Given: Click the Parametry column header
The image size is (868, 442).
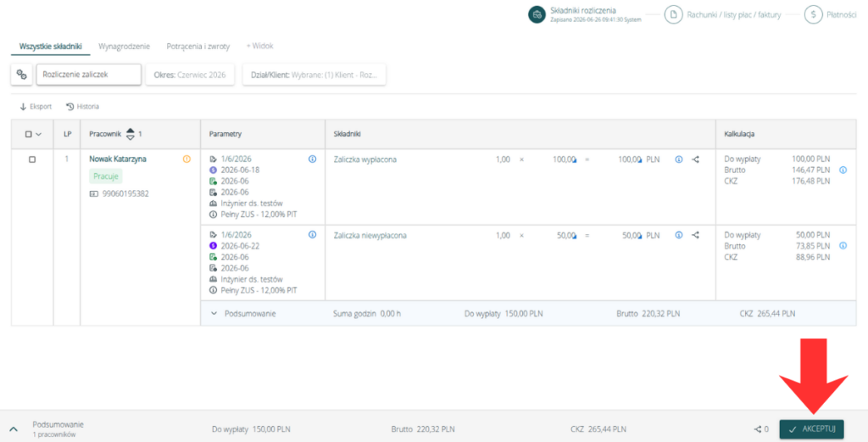Looking at the screenshot, I should point(225,134).
